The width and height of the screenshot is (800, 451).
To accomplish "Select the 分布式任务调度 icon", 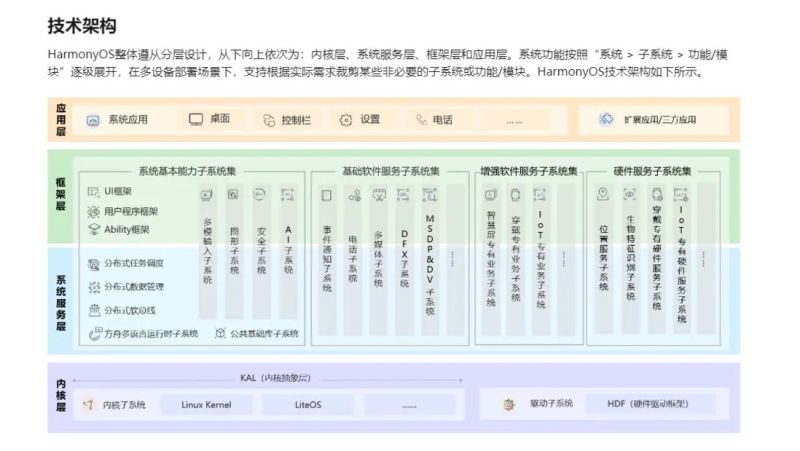I will 94,264.
